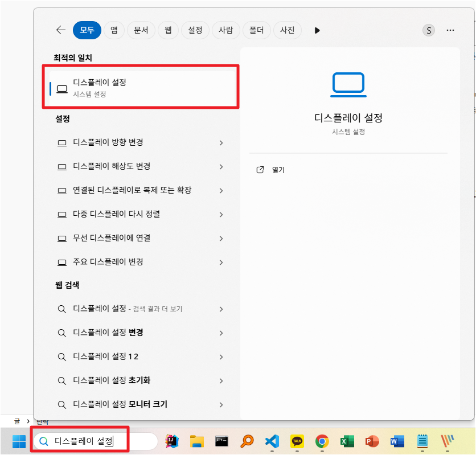The height and width of the screenshot is (455, 476).
Task: Switch to the 웹 filter tab
Action: [168, 30]
